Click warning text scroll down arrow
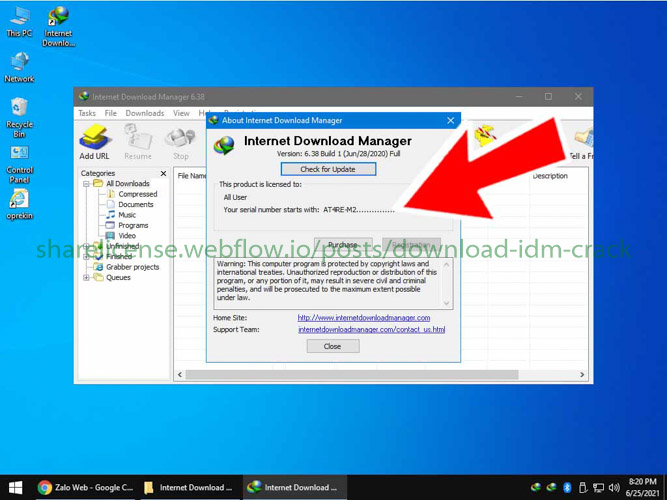The width and height of the screenshot is (667, 500). pyautogui.click(x=447, y=303)
